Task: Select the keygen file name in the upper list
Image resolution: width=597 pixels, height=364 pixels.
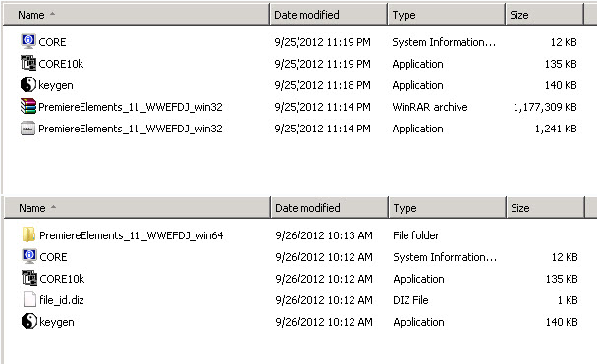Action: tap(56, 85)
